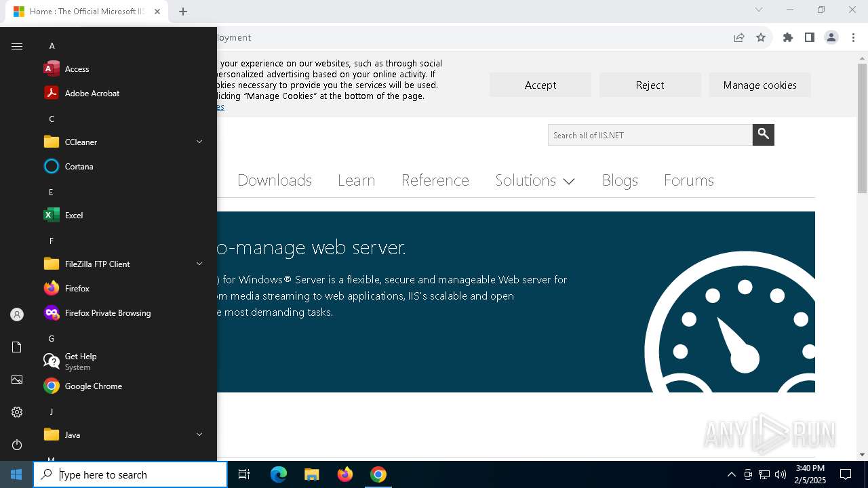Open the Blogs nav item
Screen dimensions: 868x488
tap(620, 180)
